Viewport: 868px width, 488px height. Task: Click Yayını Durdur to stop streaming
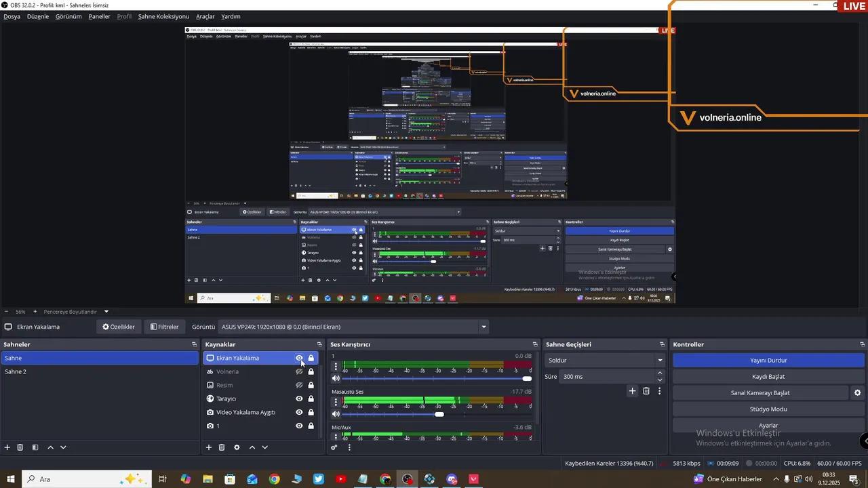tap(768, 361)
